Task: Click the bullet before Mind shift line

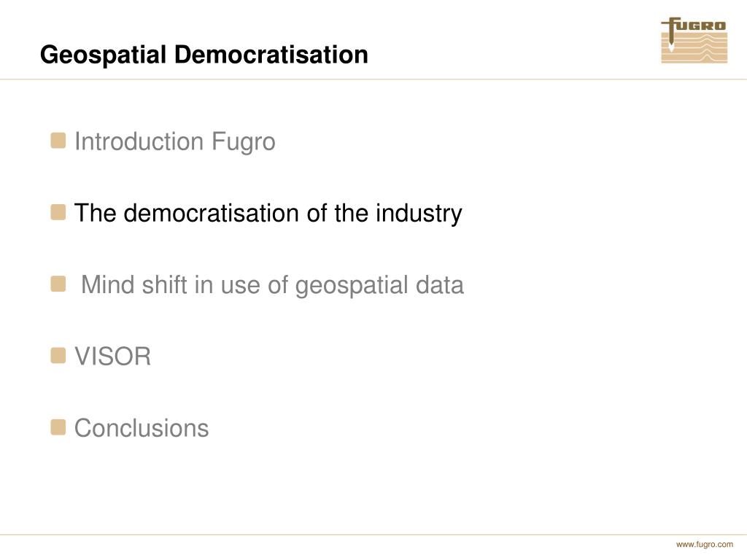Action: [58, 284]
